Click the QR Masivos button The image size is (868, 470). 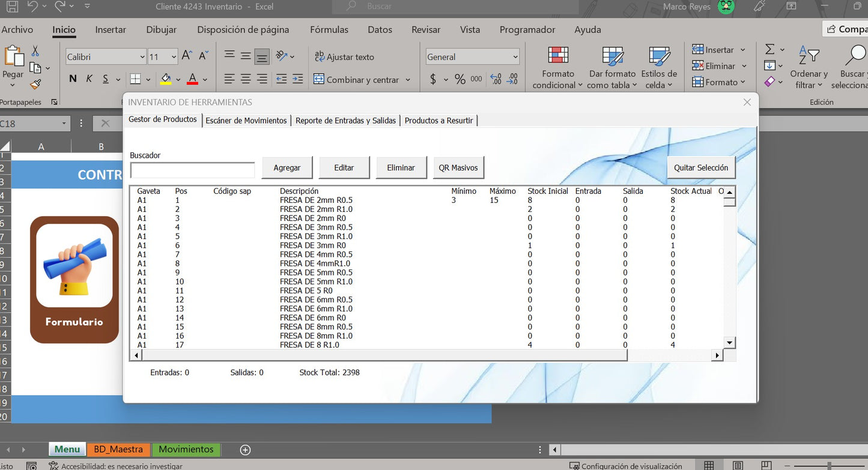pos(458,167)
